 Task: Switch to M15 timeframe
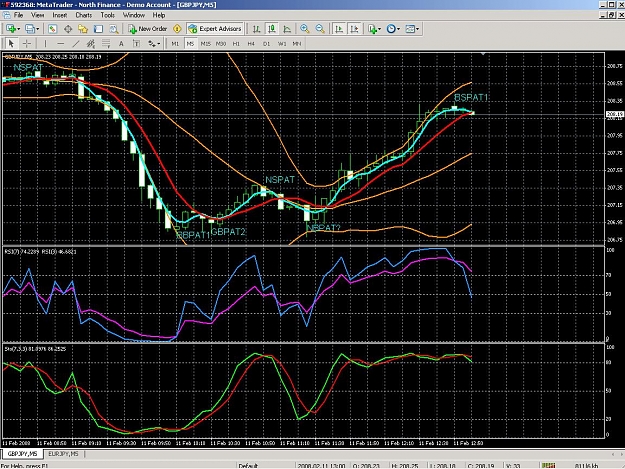tap(206, 43)
